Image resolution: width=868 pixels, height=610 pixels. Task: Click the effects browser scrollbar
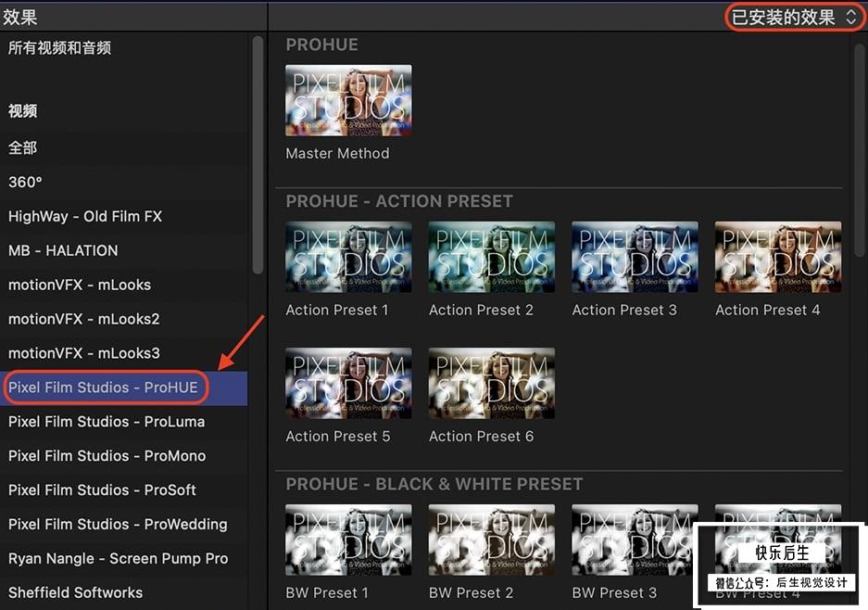coord(859,149)
